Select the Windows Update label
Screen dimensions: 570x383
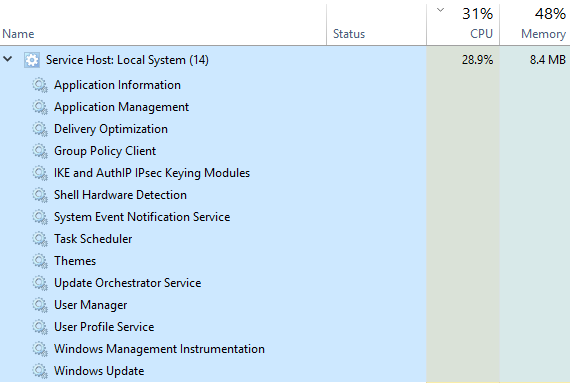(x=99, y=371)
